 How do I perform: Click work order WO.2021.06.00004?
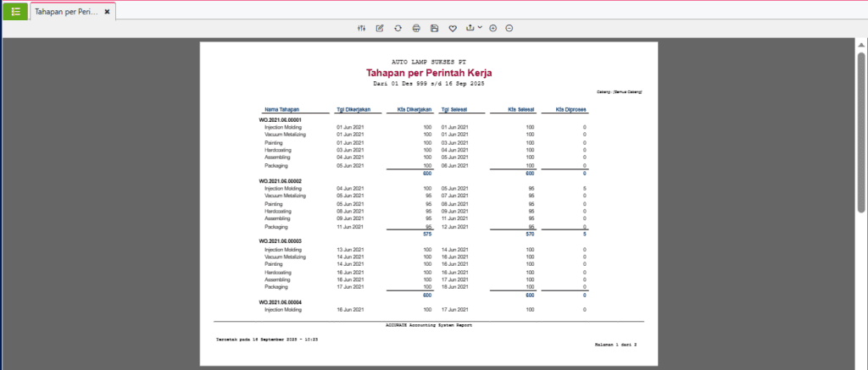point(280,302)
